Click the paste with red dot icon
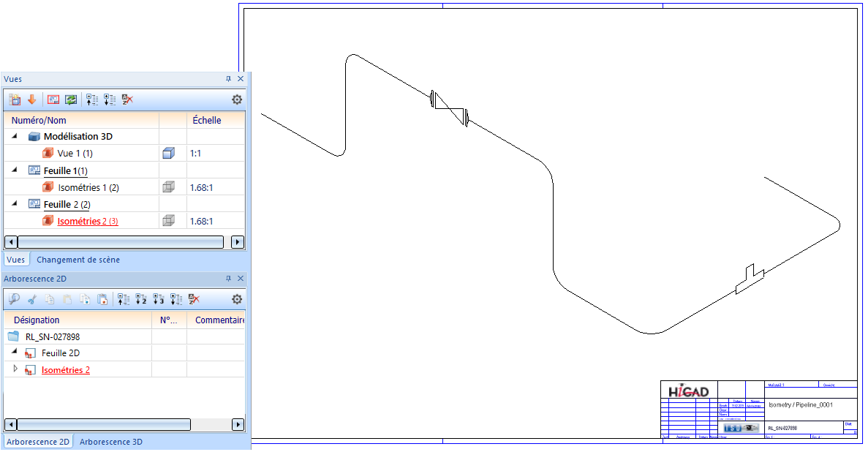The width and height of the screenshot is (868, 452). (x=102, y=299)
